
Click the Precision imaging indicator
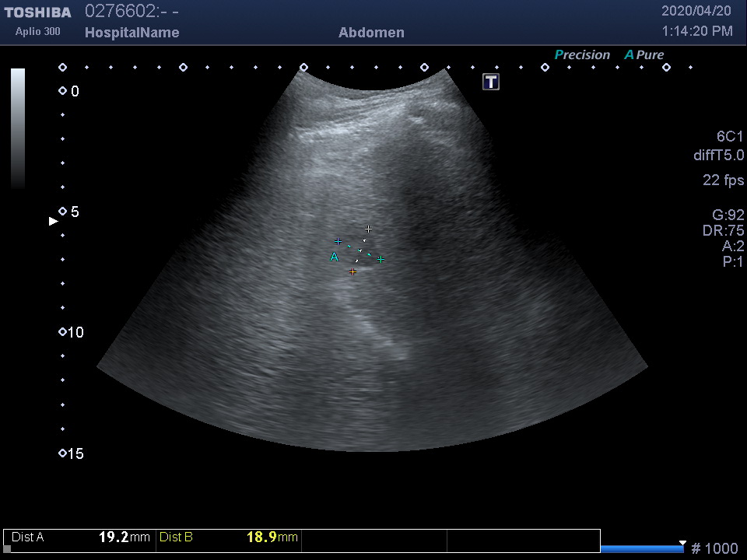(x=582, y=54)
